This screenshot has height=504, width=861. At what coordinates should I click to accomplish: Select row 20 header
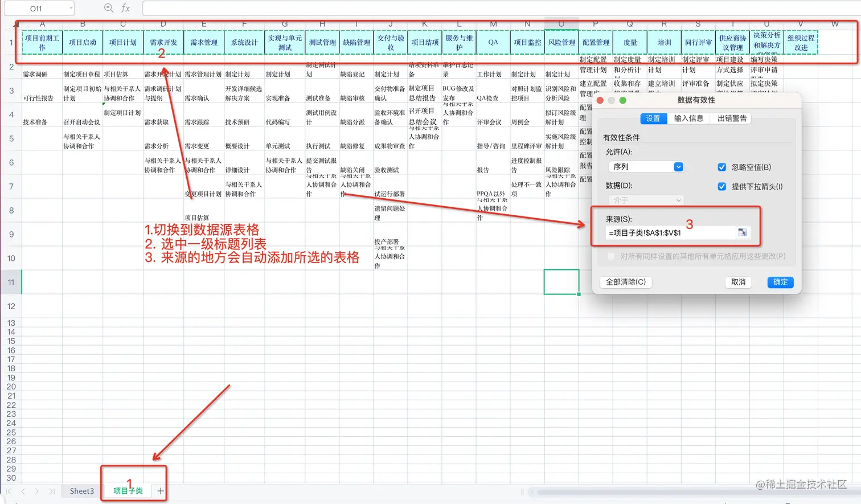[11, 387]
